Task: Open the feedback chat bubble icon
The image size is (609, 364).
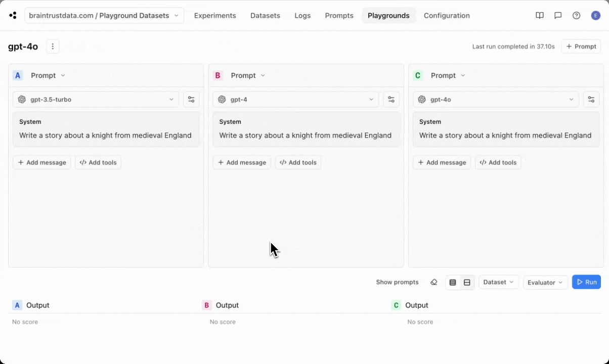Action: [558, 15]
